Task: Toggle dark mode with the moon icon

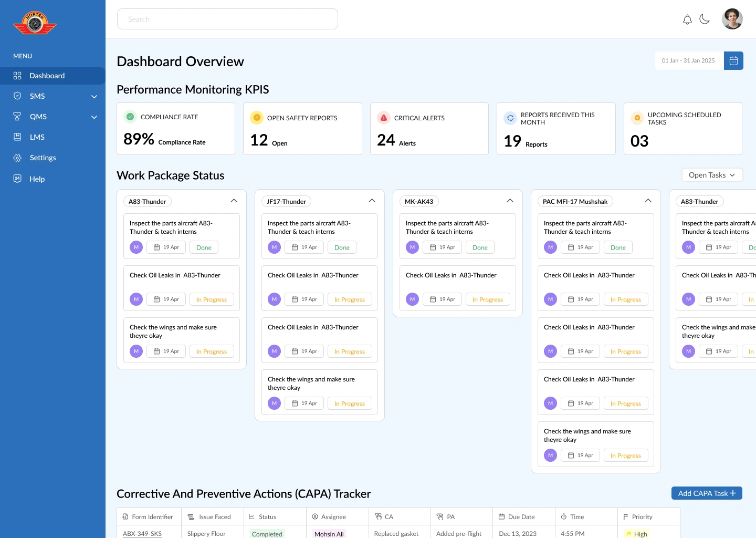Action: click(x=705, y=19)
